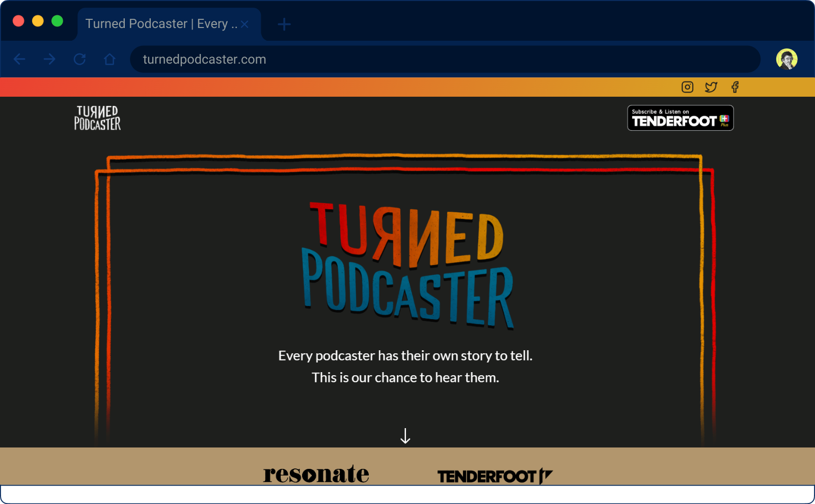The width and height of the screenshot is (815, 504).
Task: Open the Twitter profile icon
Action: point(711,87)
